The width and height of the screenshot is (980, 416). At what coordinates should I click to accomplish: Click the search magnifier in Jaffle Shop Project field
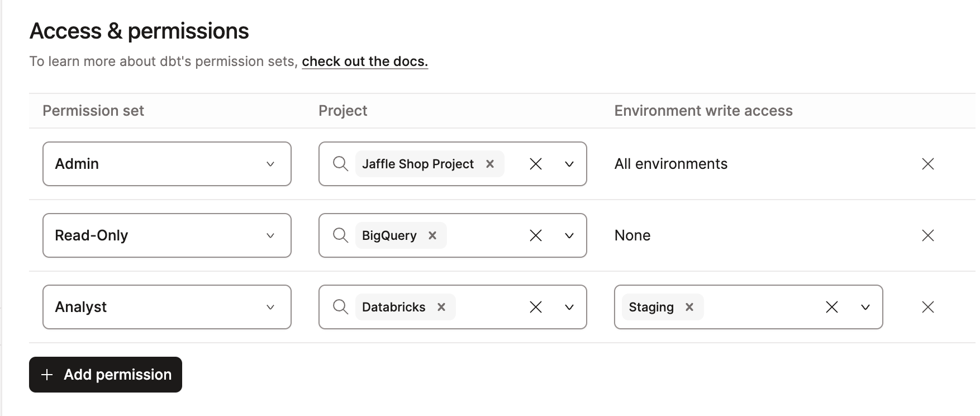click(x=340, y=164)
